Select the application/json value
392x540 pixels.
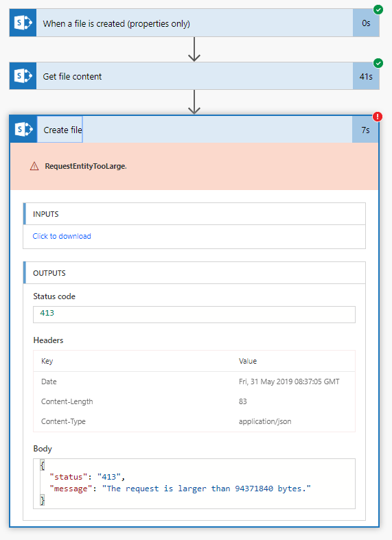[x=265, y=421]
